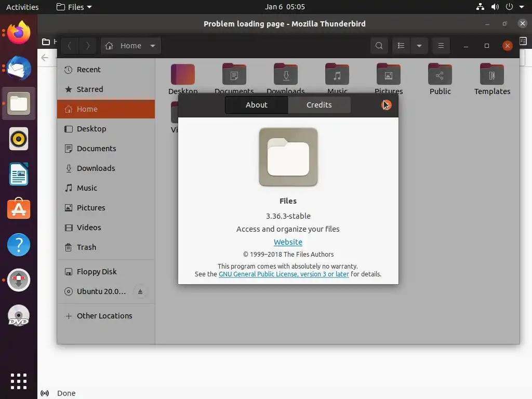Select the About tab
The image size is (532, 399).
[x=257, y=105]
